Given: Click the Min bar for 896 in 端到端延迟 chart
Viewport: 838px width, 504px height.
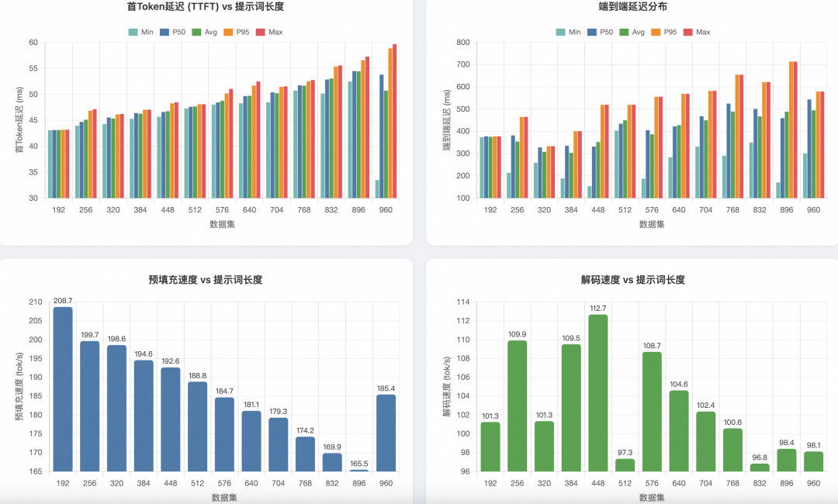Looking at the screenshot, I should pos(778,190).
